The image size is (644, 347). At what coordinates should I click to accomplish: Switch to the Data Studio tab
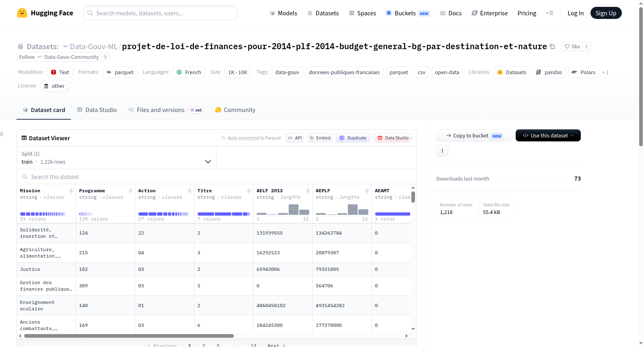pos(97,110)
